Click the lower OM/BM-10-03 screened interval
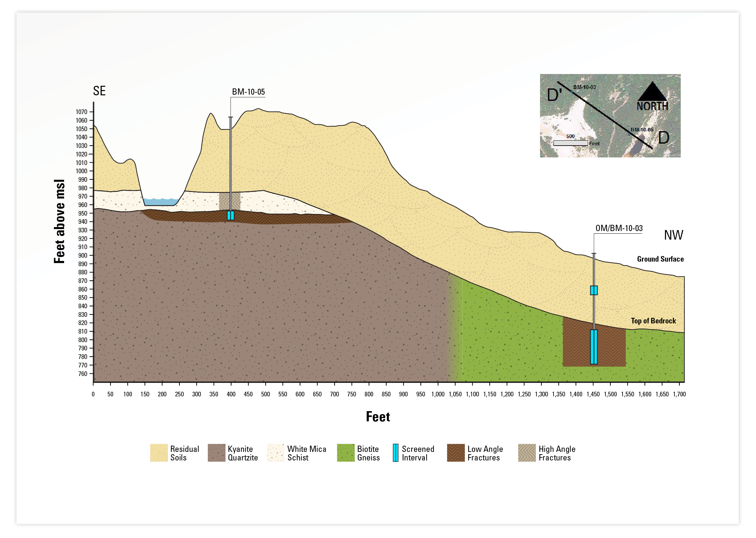This screenshot has height=538, width=756. pyautogui.click(x=594, y=347)
